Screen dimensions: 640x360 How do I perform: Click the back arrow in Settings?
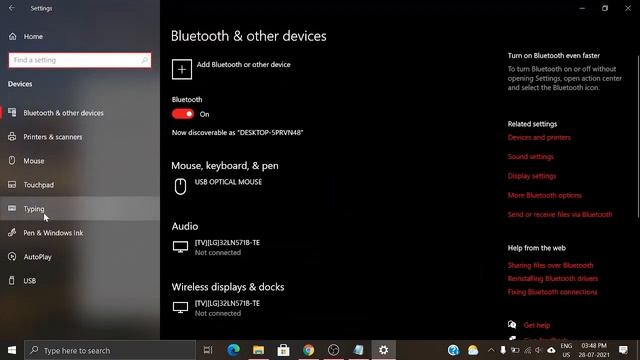[11, 8]
